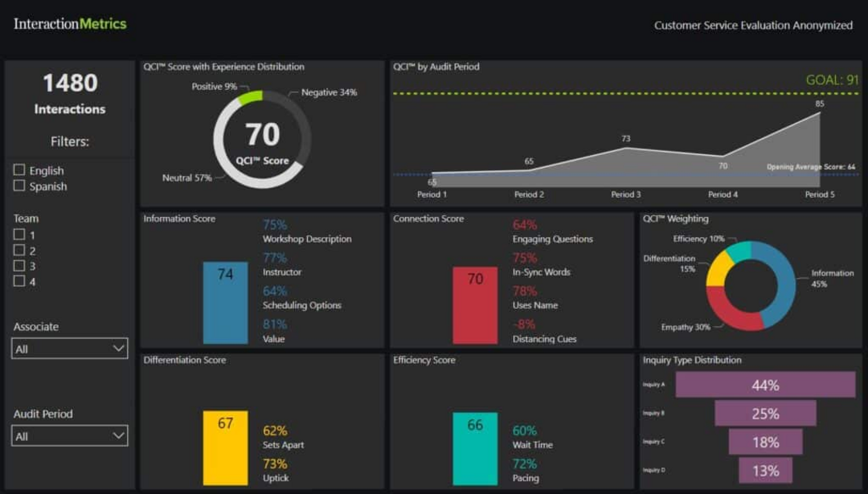Click the blue Information Score bar
868x494 pixels.
click(x=225, y=303)
